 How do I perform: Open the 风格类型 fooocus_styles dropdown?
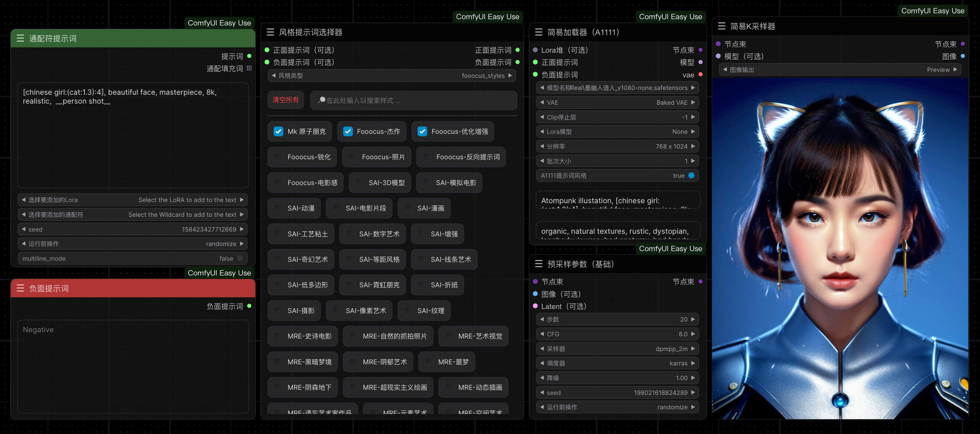point(392,76)
